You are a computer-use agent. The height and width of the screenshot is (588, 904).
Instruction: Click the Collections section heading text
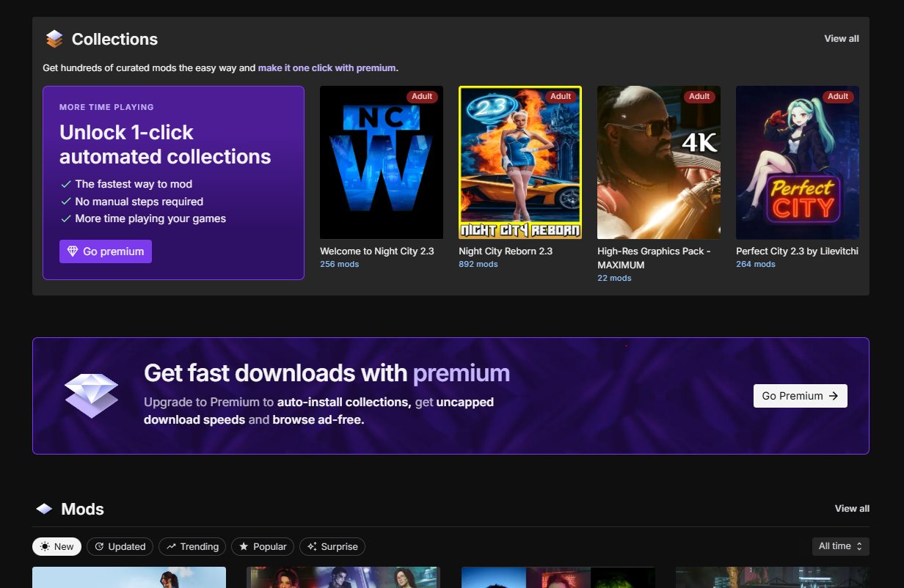pos(114,40)
